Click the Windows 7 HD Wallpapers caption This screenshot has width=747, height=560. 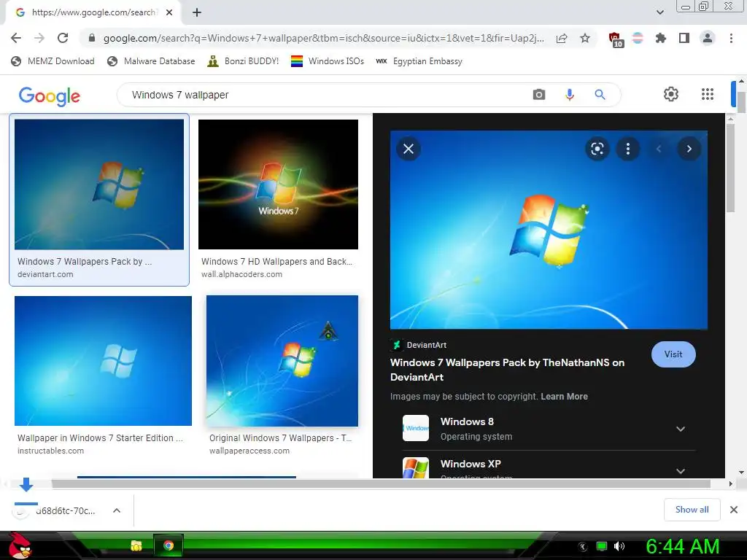tap(276, 262)
